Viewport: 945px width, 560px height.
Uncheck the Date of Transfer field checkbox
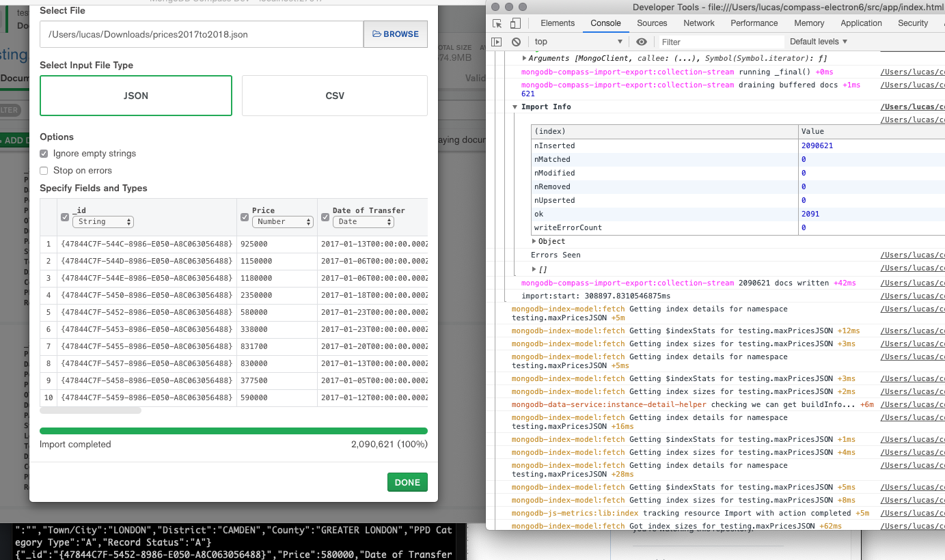pyautogui.click(x=325, y=217)
